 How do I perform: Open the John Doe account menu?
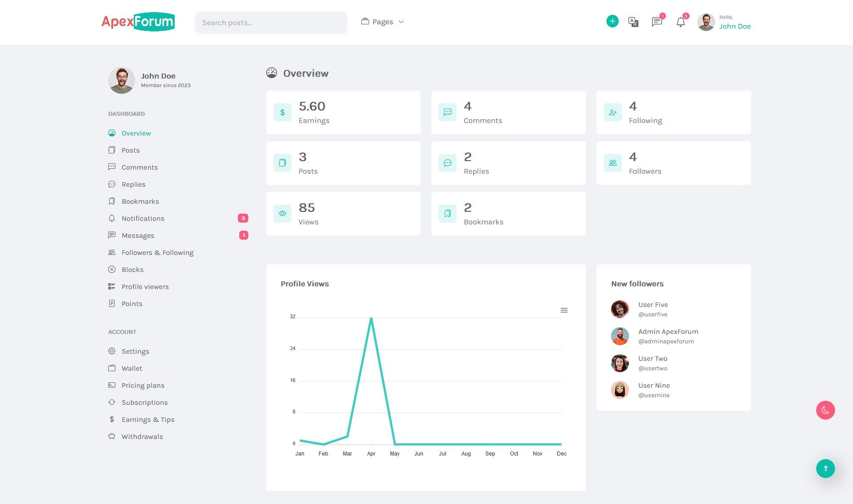(724, 22)
